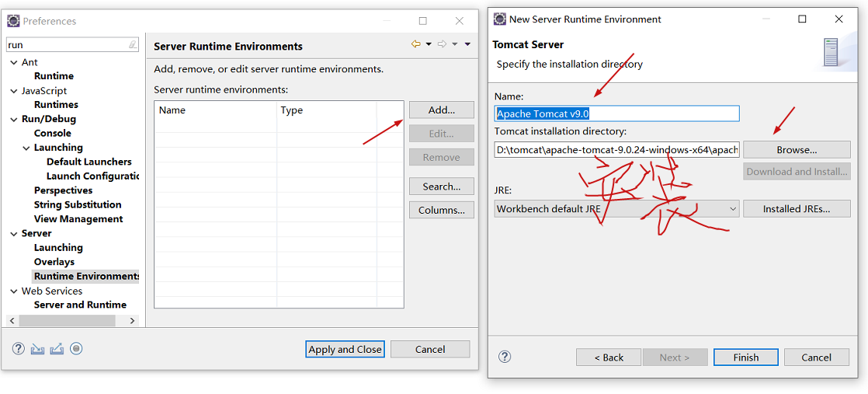Open the JRE dropdown list
Screen dimensions: 868x394
pos(733,209)
